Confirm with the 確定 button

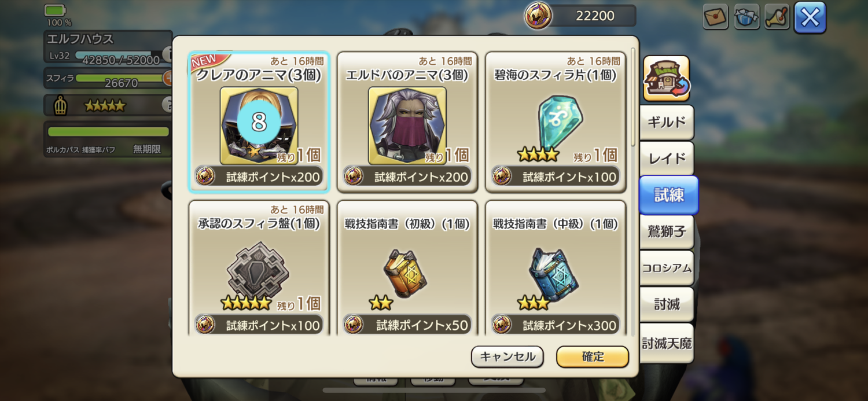click(x=593, y=356)
